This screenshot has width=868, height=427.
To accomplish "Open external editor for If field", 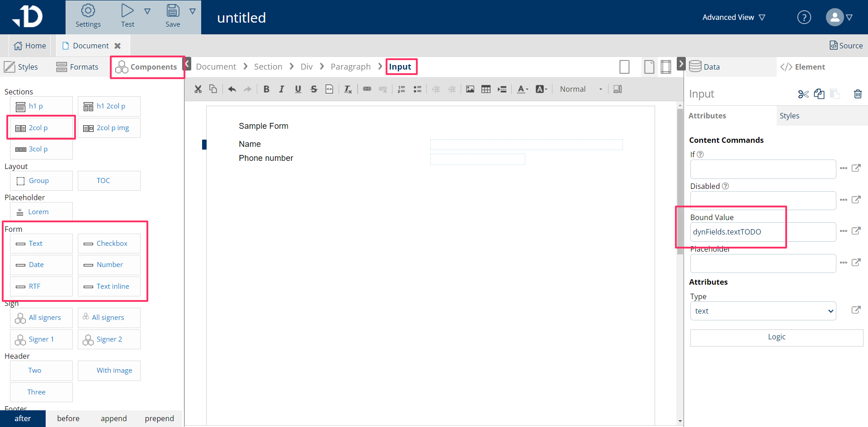I will [856, 168].
